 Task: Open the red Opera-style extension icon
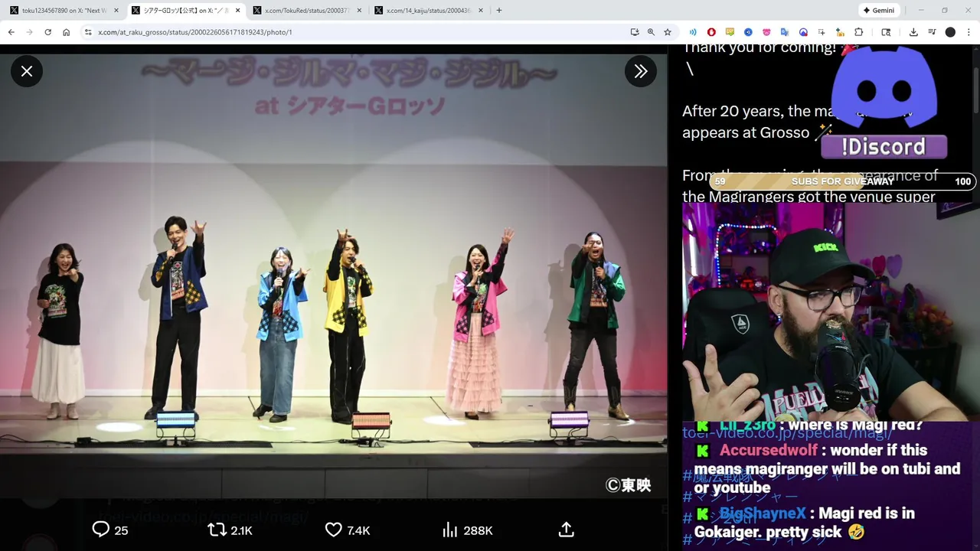[711, 32]
